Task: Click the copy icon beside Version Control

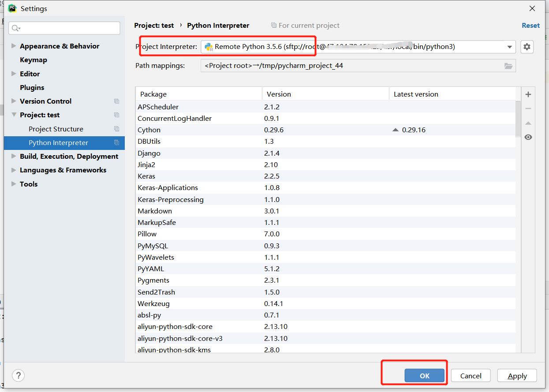Action: (x=116, y=101)
